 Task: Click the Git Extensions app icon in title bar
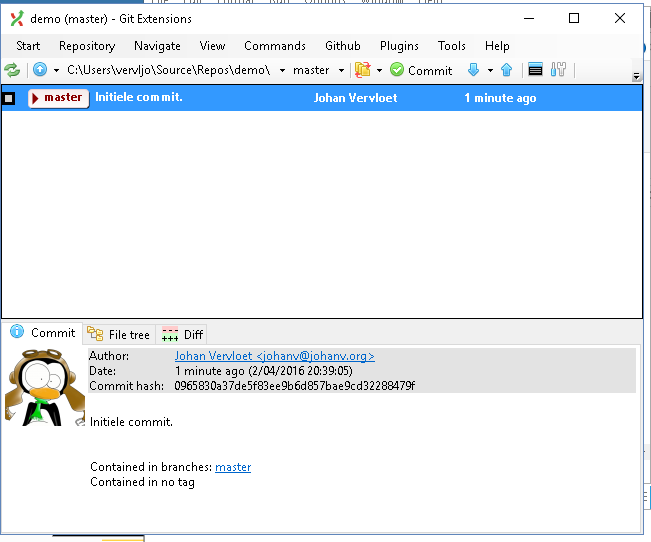pyautogui.click(x=17, y=19)
